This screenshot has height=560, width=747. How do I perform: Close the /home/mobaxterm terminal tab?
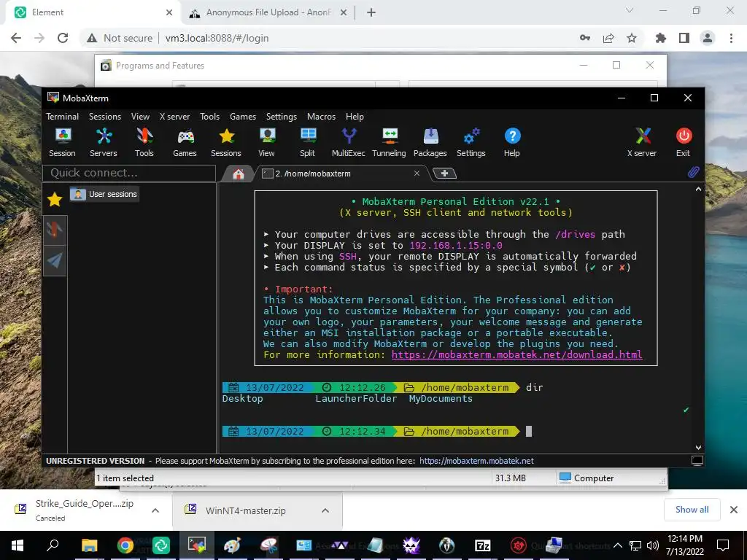pos(417,174)
